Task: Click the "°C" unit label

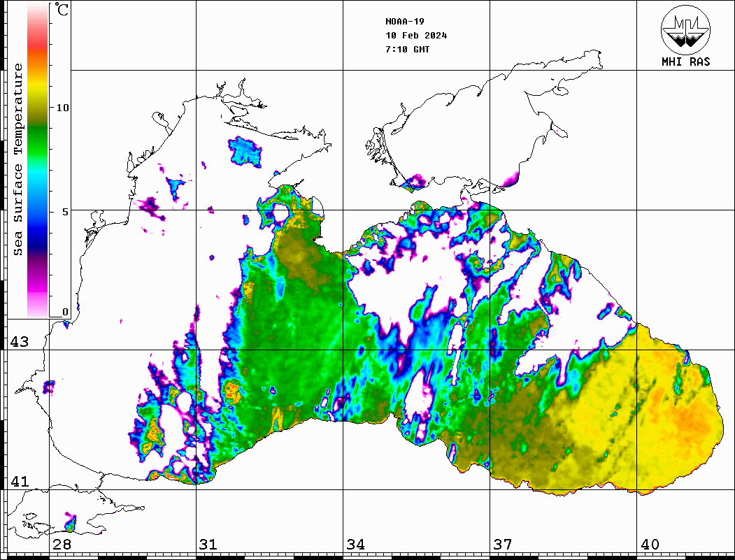Action: (x=62, y=9)
